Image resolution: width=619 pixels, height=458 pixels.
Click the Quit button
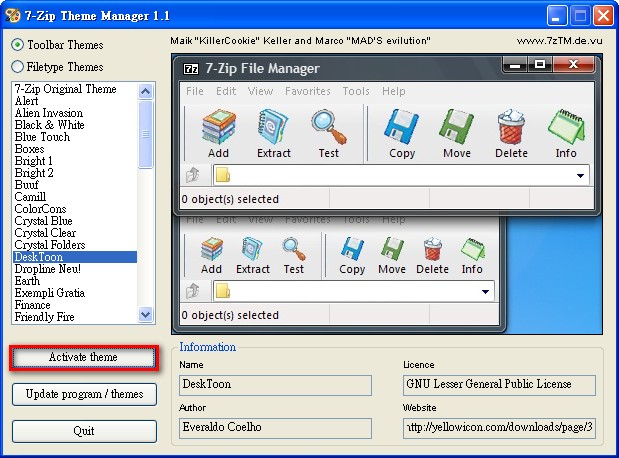click(84, 431)
